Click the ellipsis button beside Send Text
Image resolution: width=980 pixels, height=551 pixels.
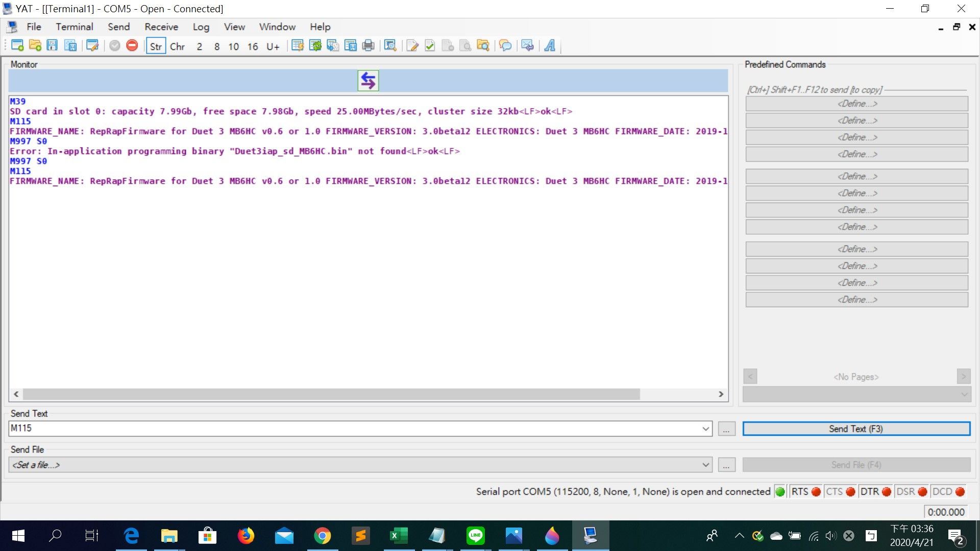726,429
